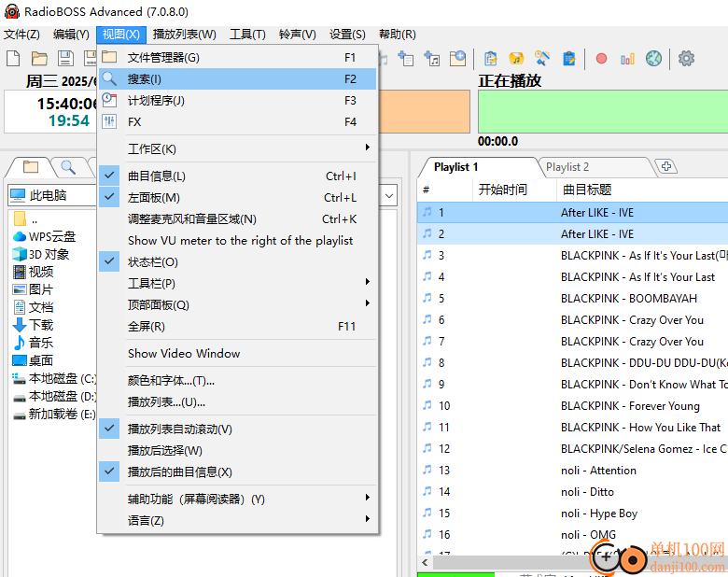This screenshot has height=577, width=728.
Task: Click the tools wrench toolbar icon
Action: click(542, 59)
